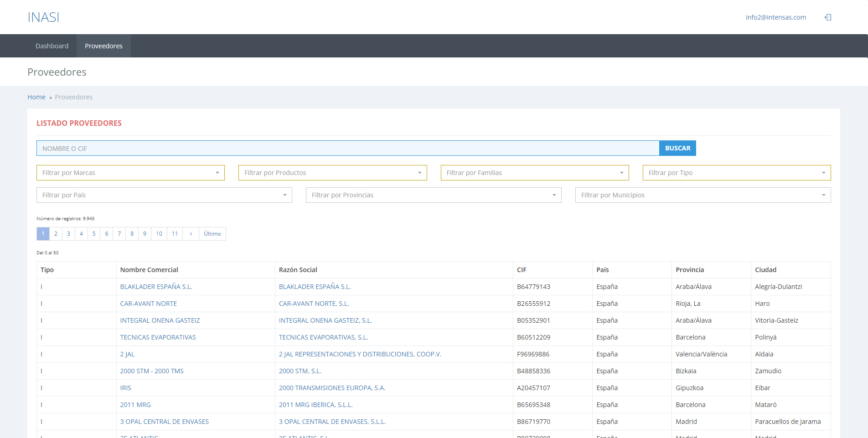The image size is (868, 438).
Task: Select the Proveedores navigation tab
Action: pyautogui.click(x=103, y=46)
